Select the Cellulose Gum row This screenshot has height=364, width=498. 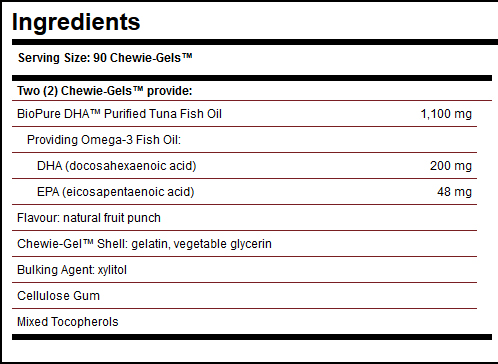pos(244,296)
